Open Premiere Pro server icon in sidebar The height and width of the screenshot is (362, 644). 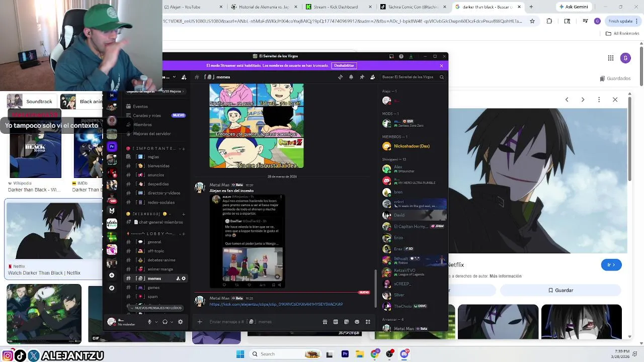coord(112,146)
